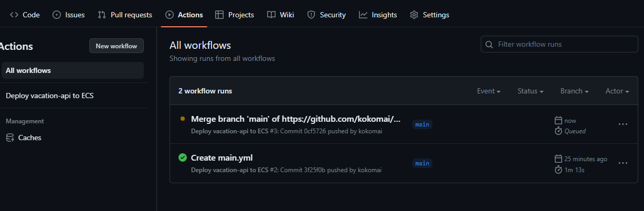644x211 pixels.
Task: Click 'Commit 3f25f0b pushed by kokomai' text
Action: 331,170
